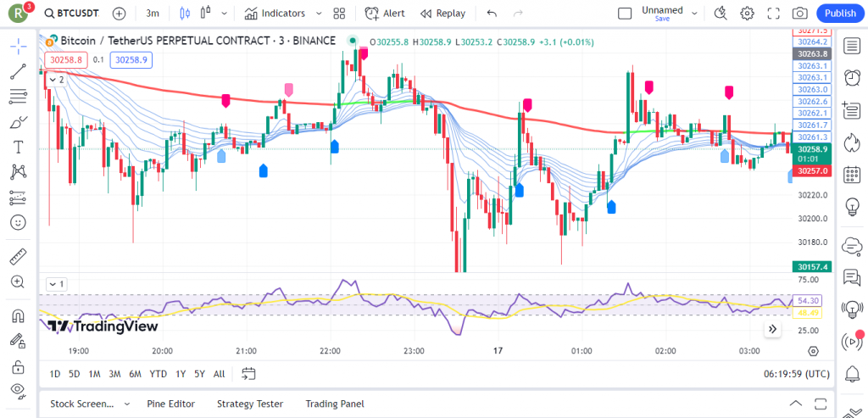The width and height of the screenshot is (868, 418).
Task: Change the 3m time interval
Action: coord(153,14)
